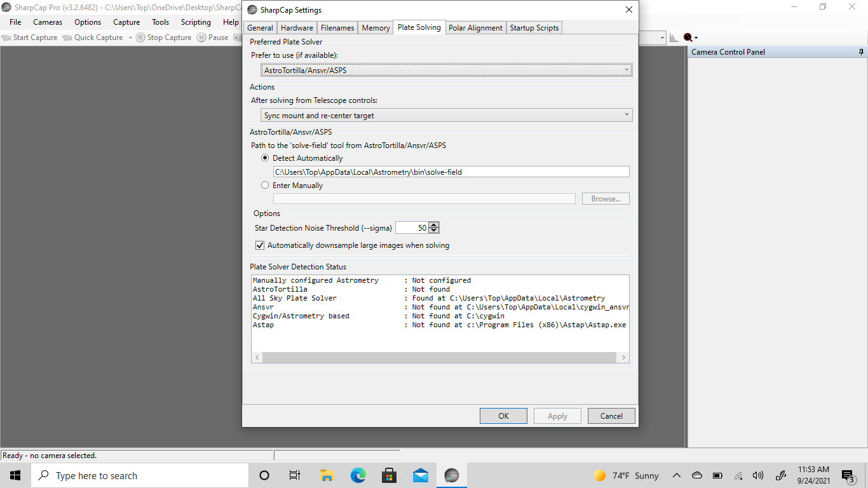Image resolution: width=868 pixels, height=488 pixels.
Task: Decrease the Star Detection Noise Threshold
Action: click(x=434, y=231)
